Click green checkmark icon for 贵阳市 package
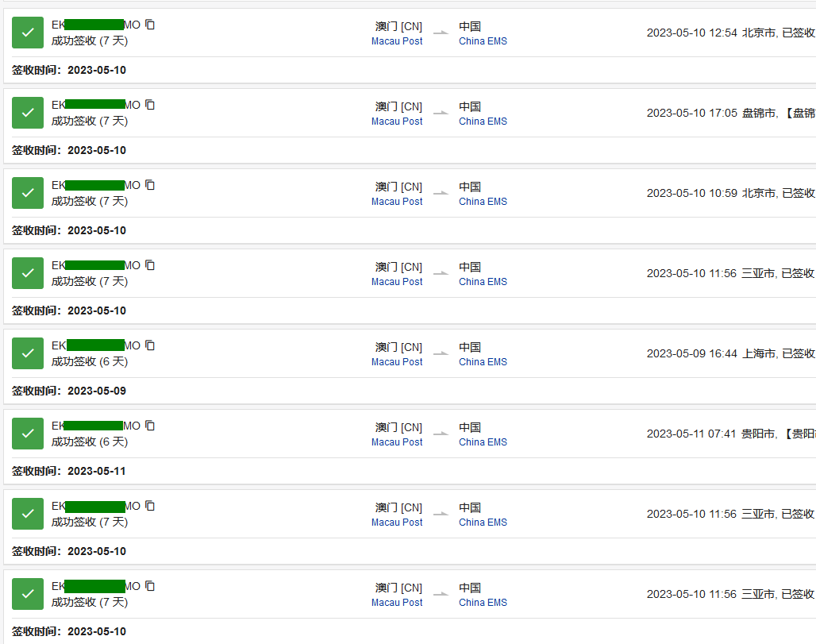This screenshot has height=644, width=816. pyautogui.click(x=28, y=434)
